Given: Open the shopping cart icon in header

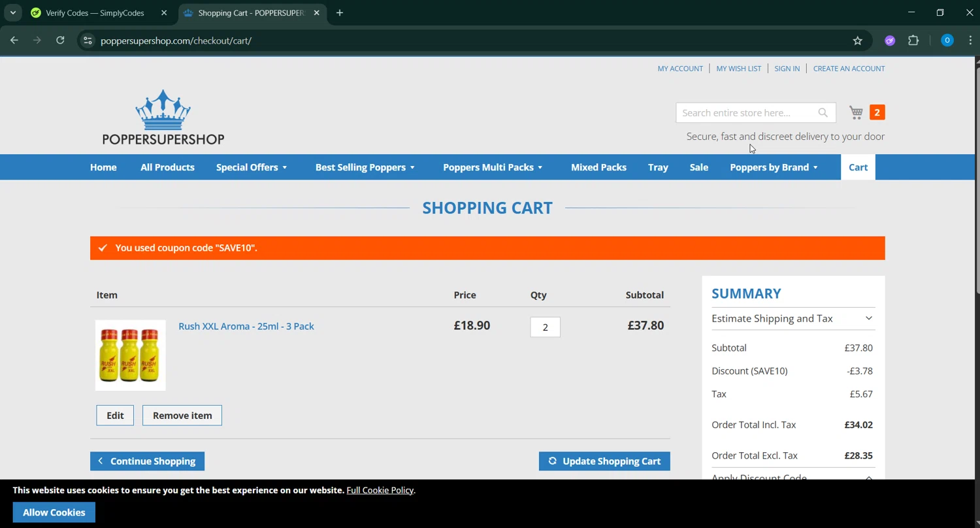Looking at the screenshot, I should [x=856, y=112].
